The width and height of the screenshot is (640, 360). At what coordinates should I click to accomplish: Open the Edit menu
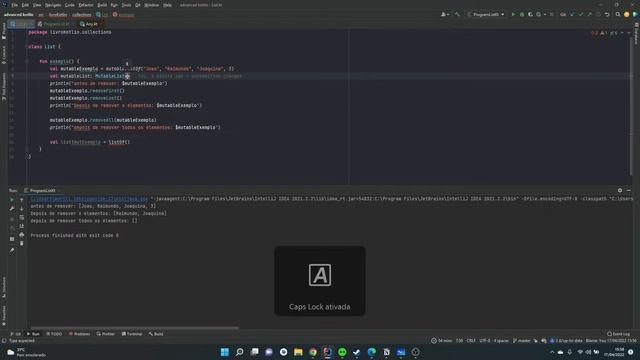point(25,5)
